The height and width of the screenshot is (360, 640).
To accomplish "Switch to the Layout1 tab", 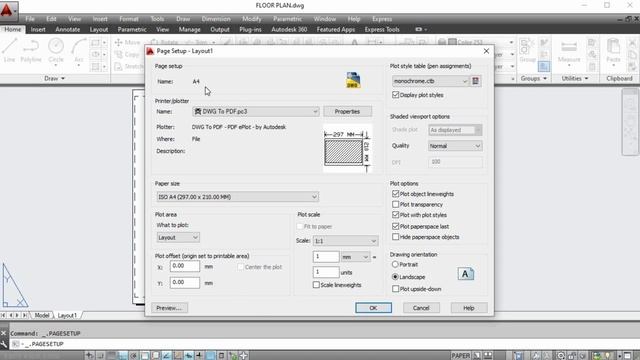I will pos(67,315).
